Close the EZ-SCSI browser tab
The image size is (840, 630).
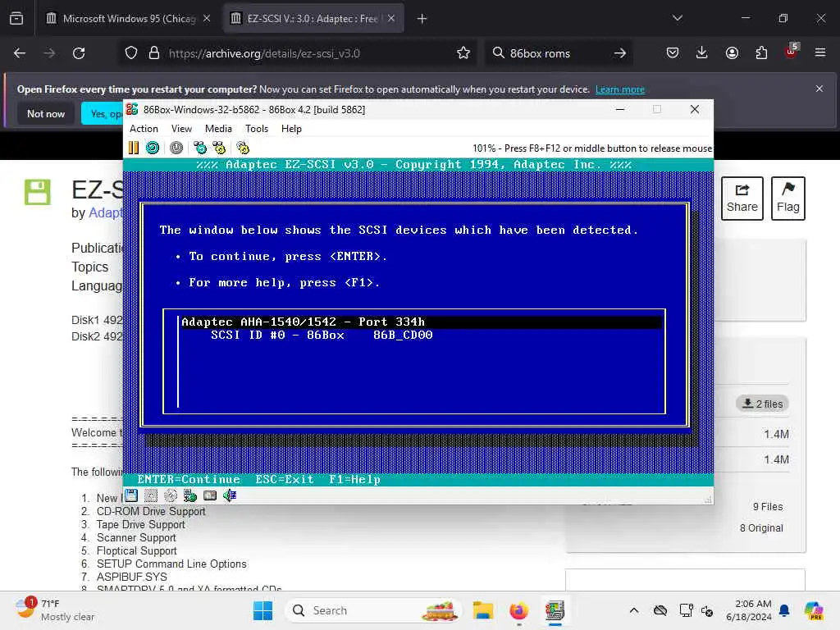click(391, 19)
